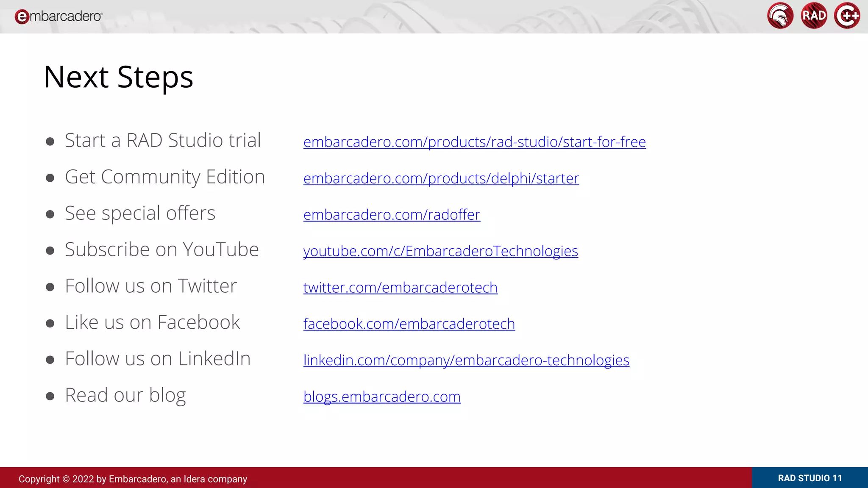Click the 'Subscribe on YouTube' bullet text
The width and height of the screenshot is (868, 488).
(x=161, y=250)
